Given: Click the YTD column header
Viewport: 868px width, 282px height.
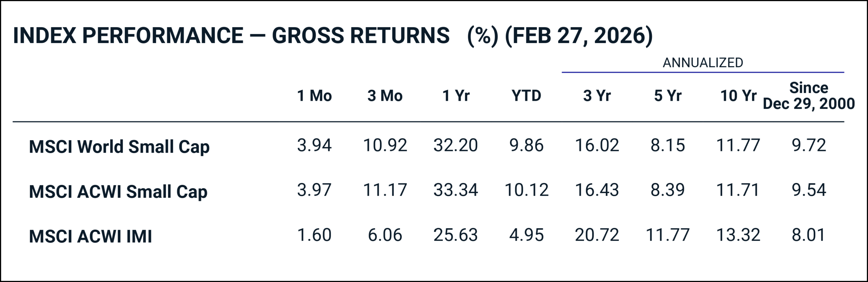Looking at the screenshot, I should pyautogui.click(x=526, y=96).
